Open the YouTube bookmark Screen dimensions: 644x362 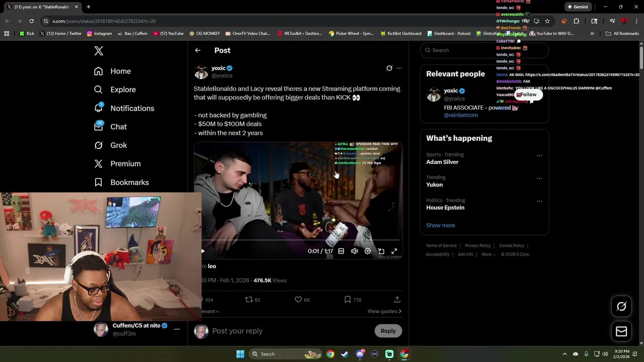coord(168,34)
